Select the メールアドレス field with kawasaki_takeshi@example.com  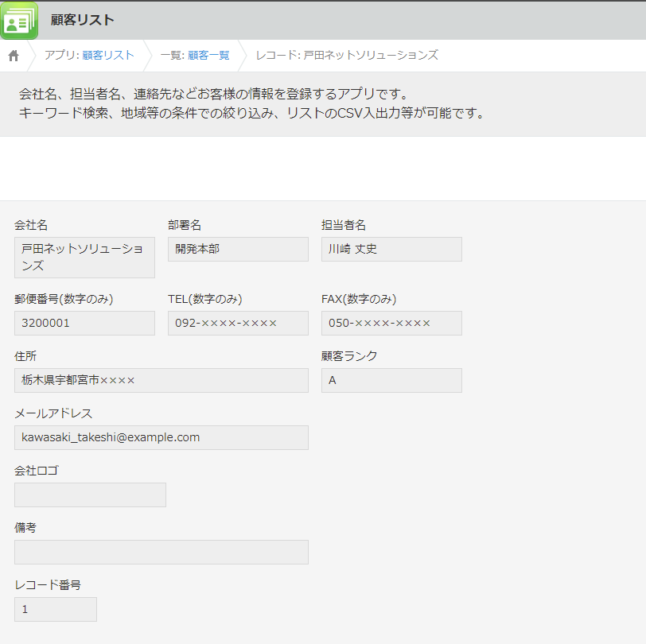point(161,437)
